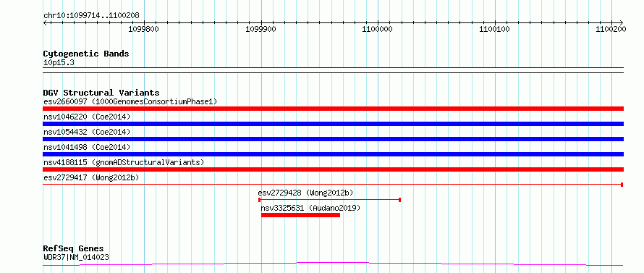Open the DGV Structural Variants track title
This screenshot has width=644, height=273.
click(101, 93)
